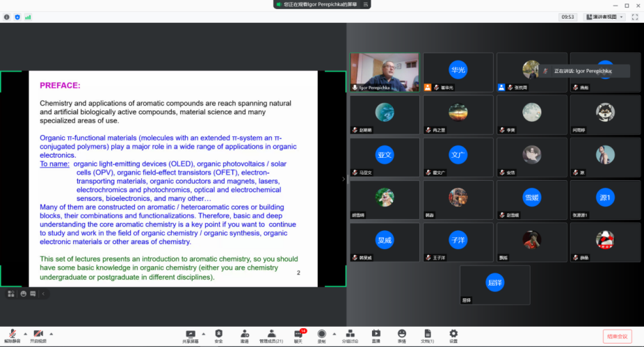Click the Share Screen icon

tap(191, 334)
